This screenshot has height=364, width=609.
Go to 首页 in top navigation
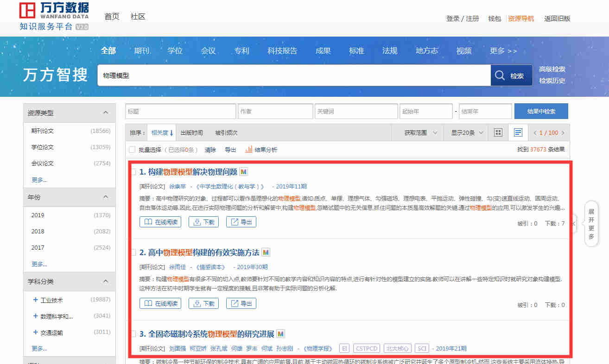coord(112,17)
